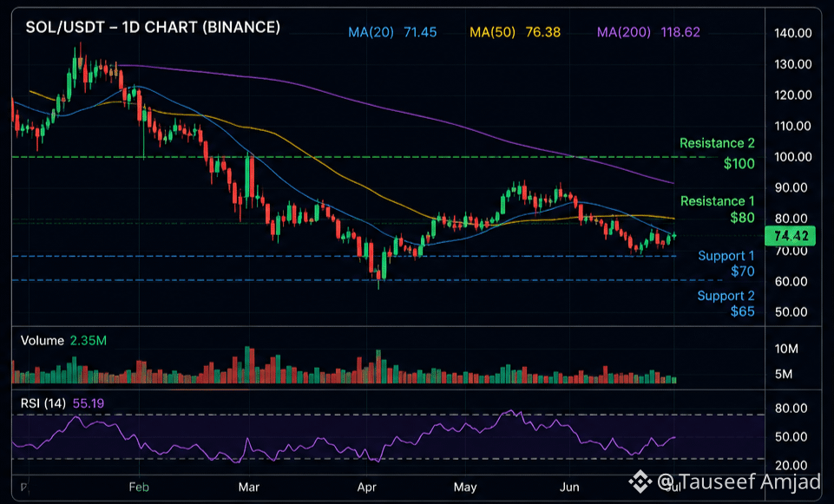Click the 120.00 price axis tick

793,95
